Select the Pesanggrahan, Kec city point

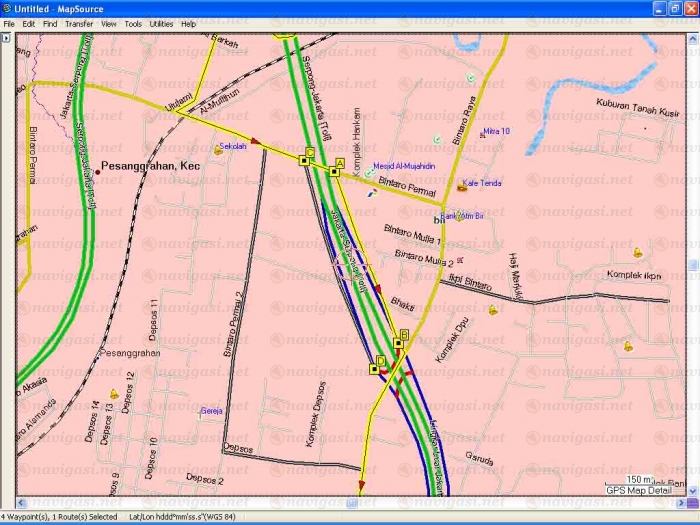pos(97,173)
